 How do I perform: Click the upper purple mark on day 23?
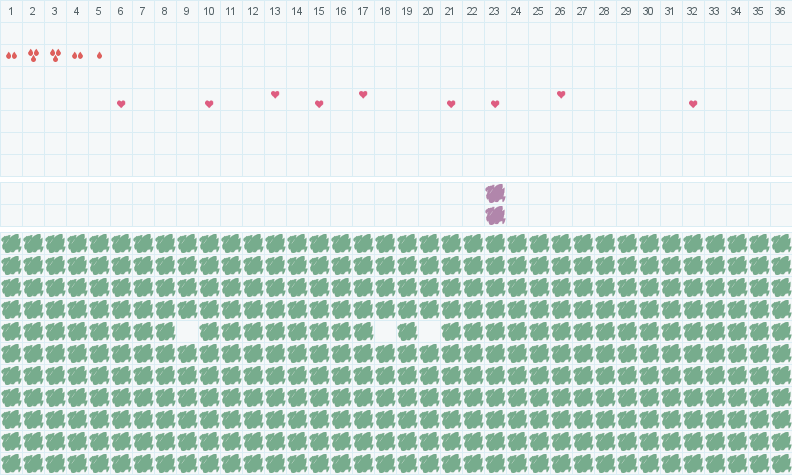pyautogui.click(x=495, y=193)
